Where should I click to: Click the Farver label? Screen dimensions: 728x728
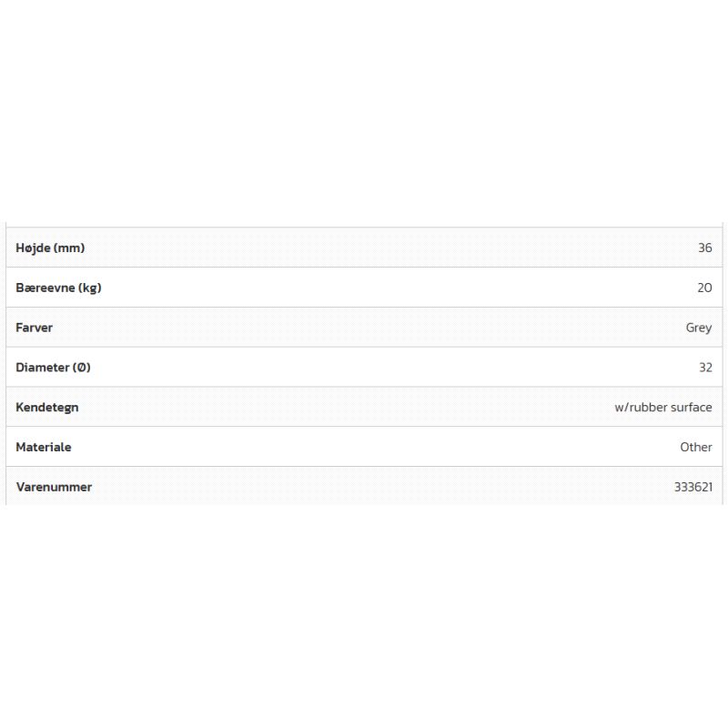pos(35,328)
